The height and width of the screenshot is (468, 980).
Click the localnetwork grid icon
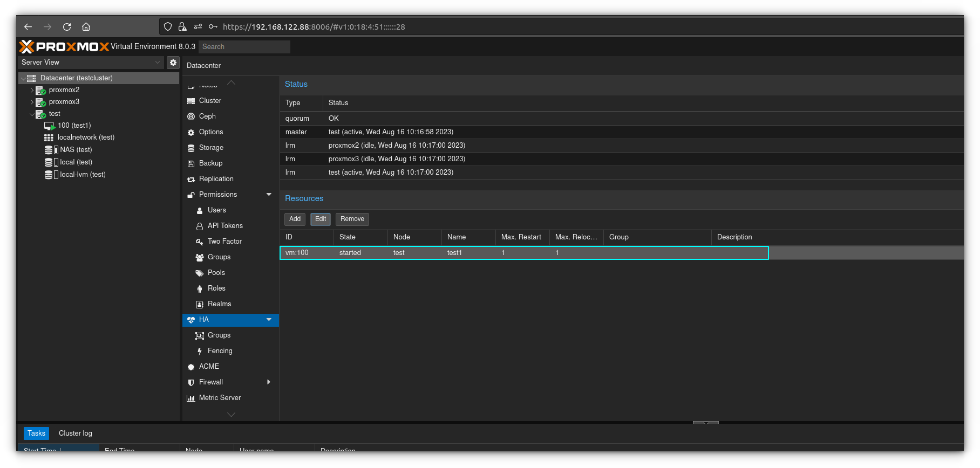pos(49,137)
